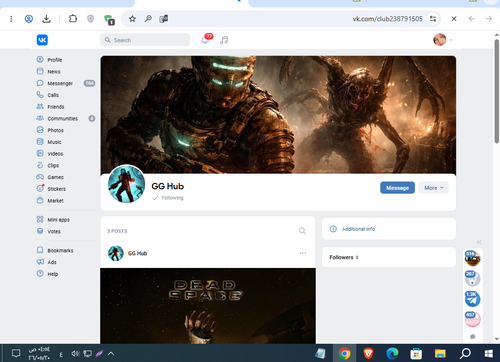The height and width of the screenshot is (362, 500).
Task: Open Brave browser in taskbar
Action: [368, 353]
